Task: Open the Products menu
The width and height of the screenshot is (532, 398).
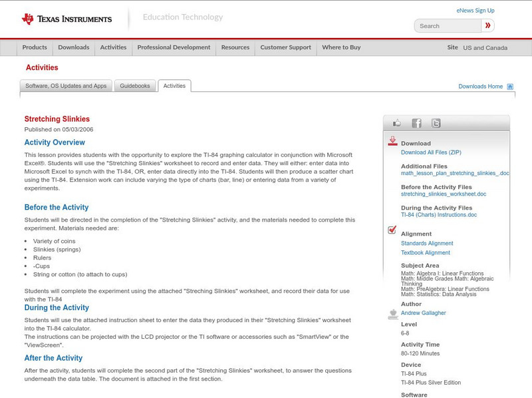Action: point(35,47)
